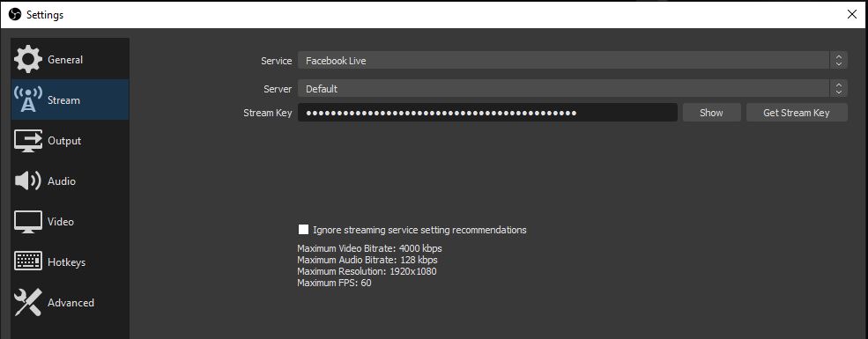This screenshot has height=339, width=868.
Task: Click the Audio speaker icon
Action: (x=27, y=181)
